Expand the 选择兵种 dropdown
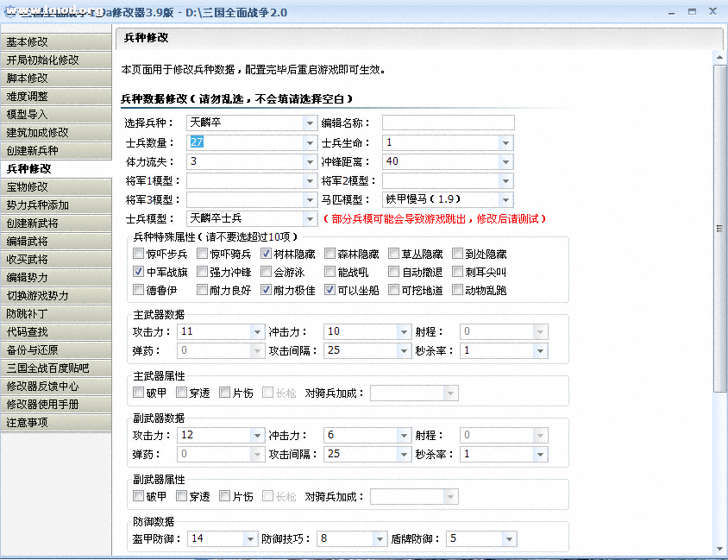 (x=310, y=123)
